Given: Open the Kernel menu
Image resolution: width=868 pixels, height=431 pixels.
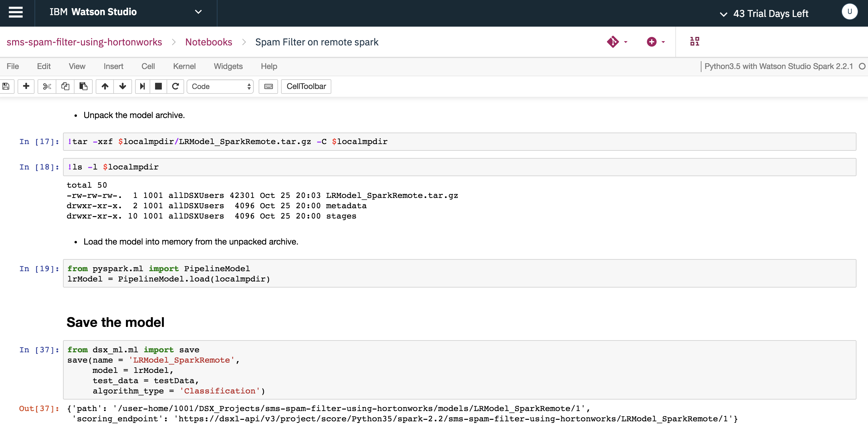Looking at the screenshot, I should point(184,66).
